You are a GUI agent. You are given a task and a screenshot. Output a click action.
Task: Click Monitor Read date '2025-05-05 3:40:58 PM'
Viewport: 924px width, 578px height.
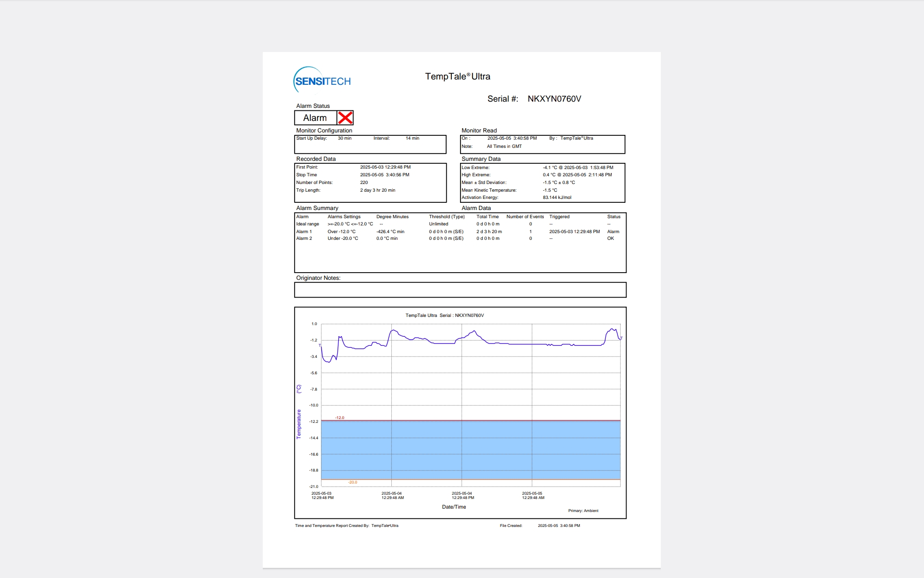pos(512,138)
